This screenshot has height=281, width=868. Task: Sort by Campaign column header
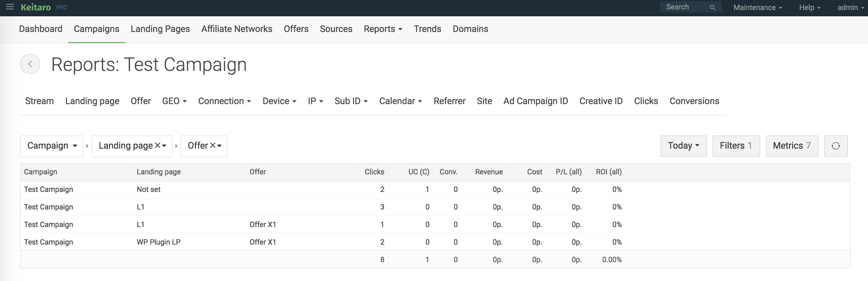pyautogui.click(x=40, y=172)
